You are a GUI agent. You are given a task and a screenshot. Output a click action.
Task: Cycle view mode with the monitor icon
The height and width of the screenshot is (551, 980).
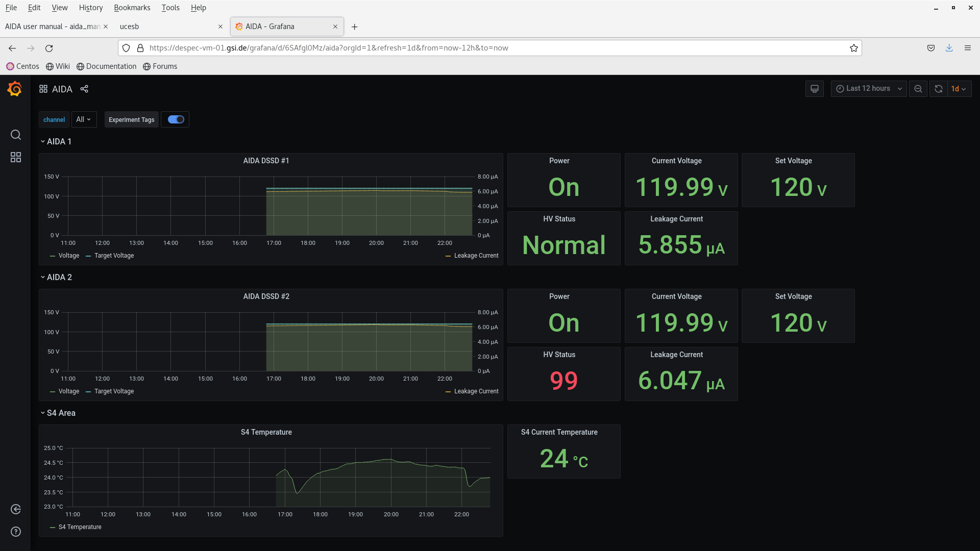pos(815,89)
